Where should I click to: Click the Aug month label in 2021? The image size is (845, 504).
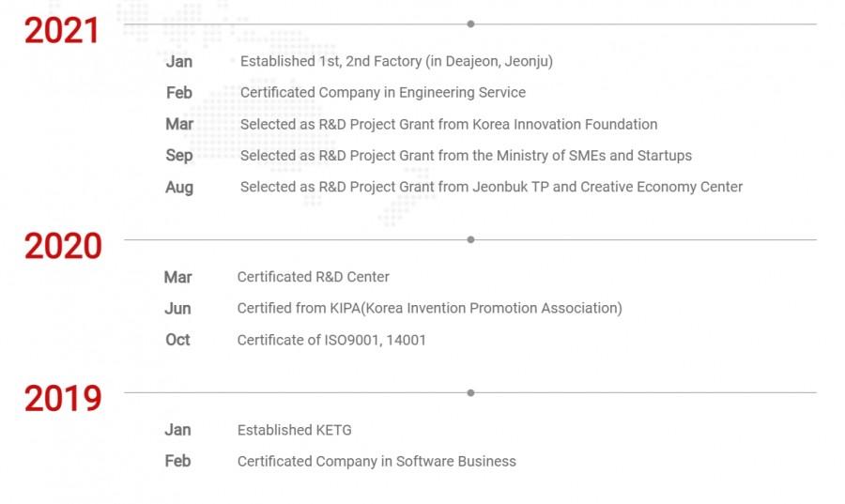pos(179,187)
